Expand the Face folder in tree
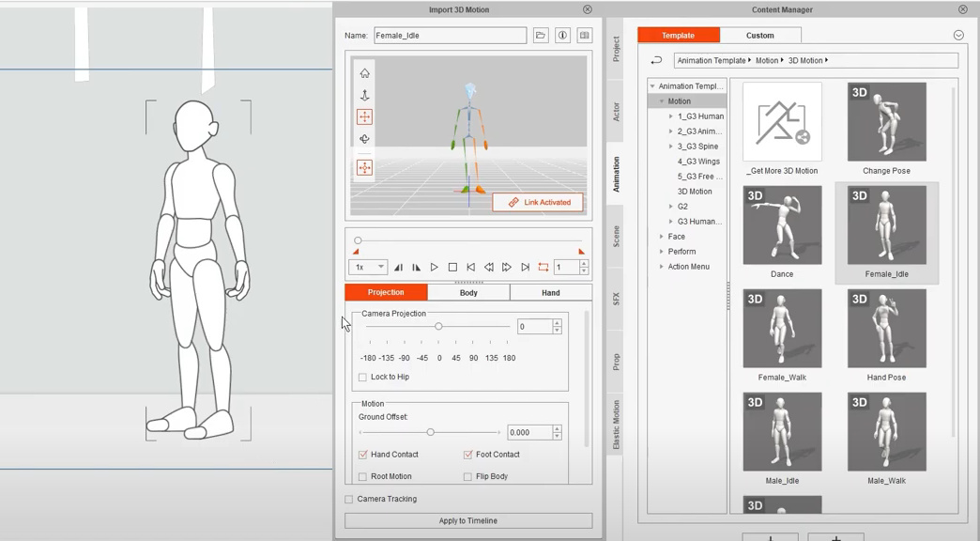This screenshot has height=541, width=980. click(662, 237)
